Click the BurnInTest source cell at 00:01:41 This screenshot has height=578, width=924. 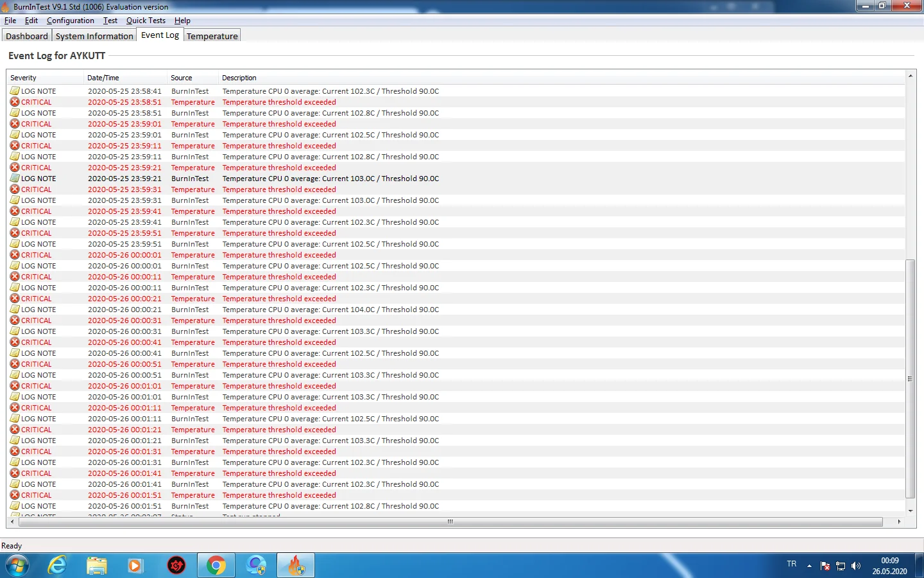coord(190,484)
